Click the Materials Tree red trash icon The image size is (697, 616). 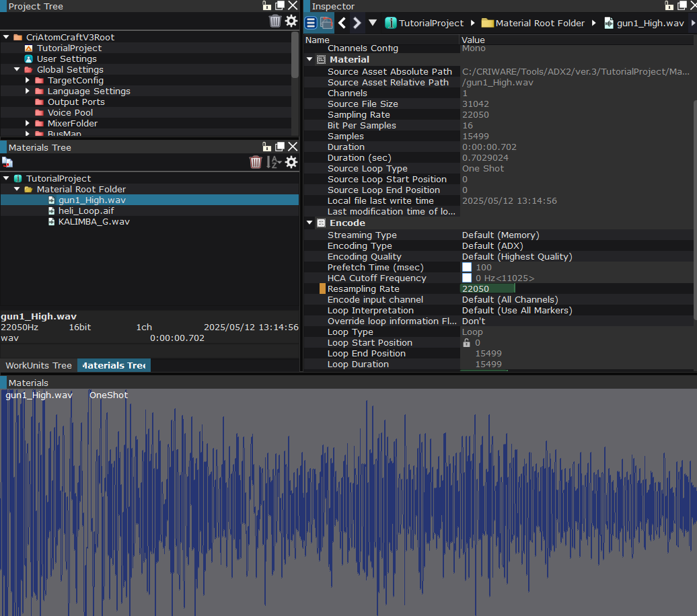(256, 162)
